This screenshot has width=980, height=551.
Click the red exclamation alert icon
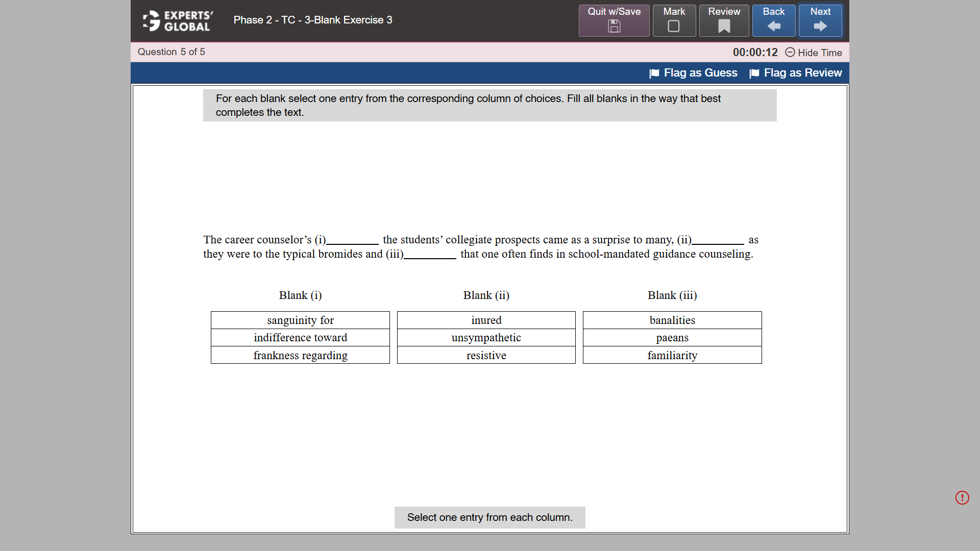[963, 497]
